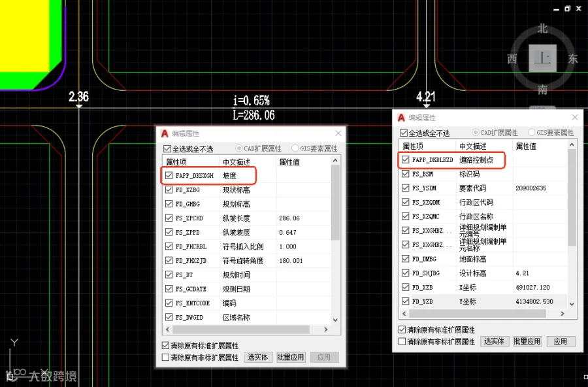The image size is (588, 387).
Task: Toggle FS_ENTCODE 编码 checkbox
Action: tap(169, 303)
